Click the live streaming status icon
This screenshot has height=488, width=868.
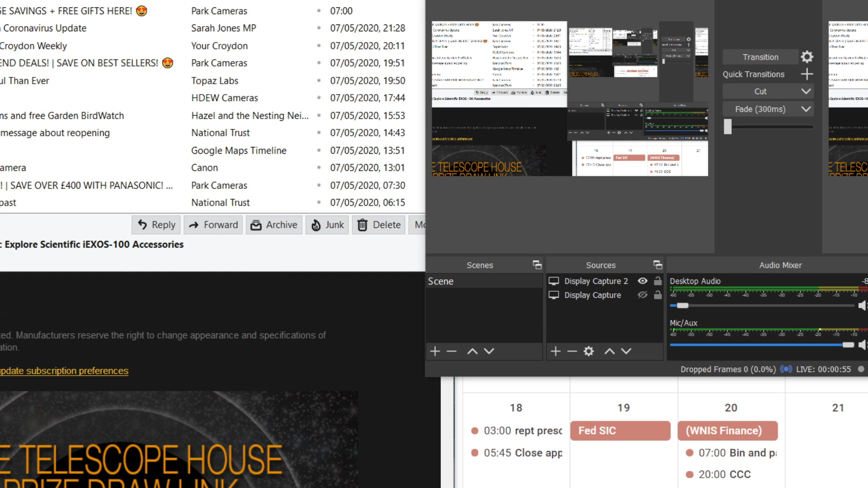point(786,369)
